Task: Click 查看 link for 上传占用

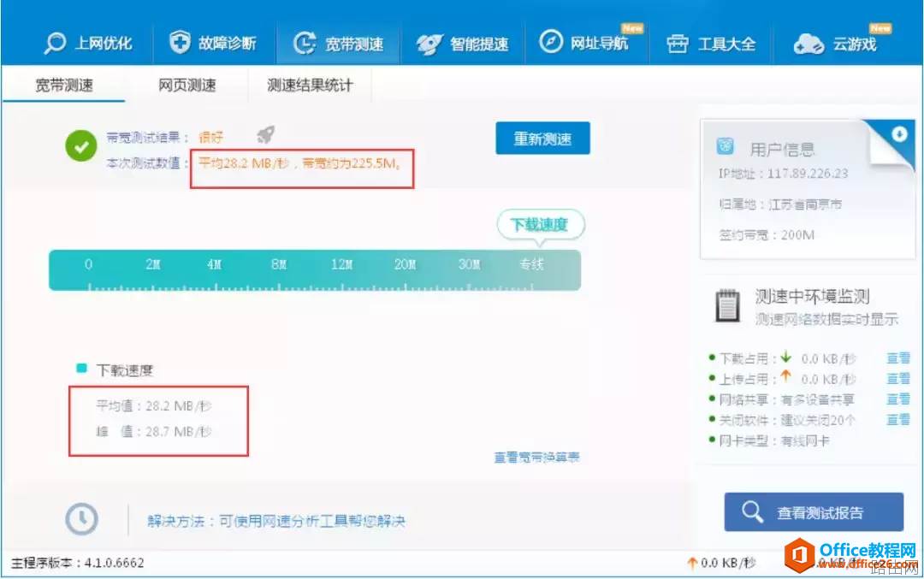Action: [898, 379]
